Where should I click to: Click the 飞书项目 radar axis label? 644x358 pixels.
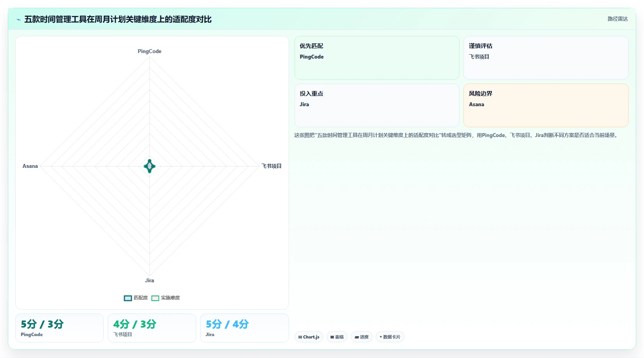tap(271, 166)
